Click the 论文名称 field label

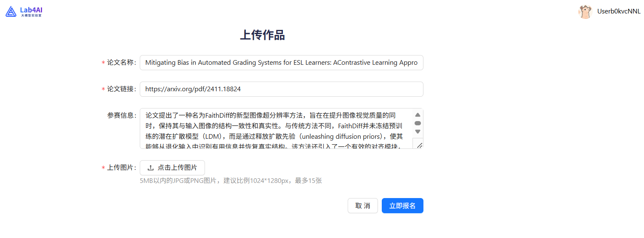(121, 63)
